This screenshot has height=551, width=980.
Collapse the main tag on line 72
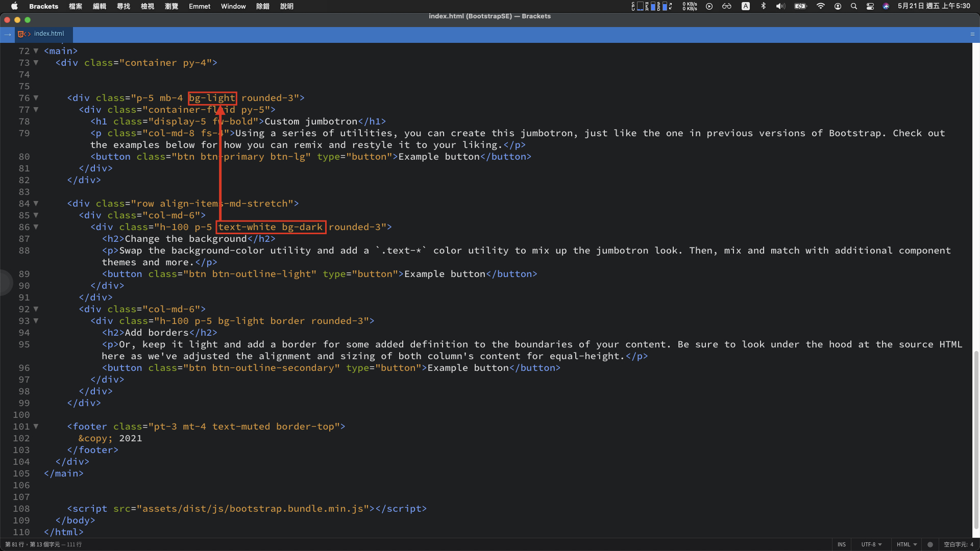pos(36,51)
